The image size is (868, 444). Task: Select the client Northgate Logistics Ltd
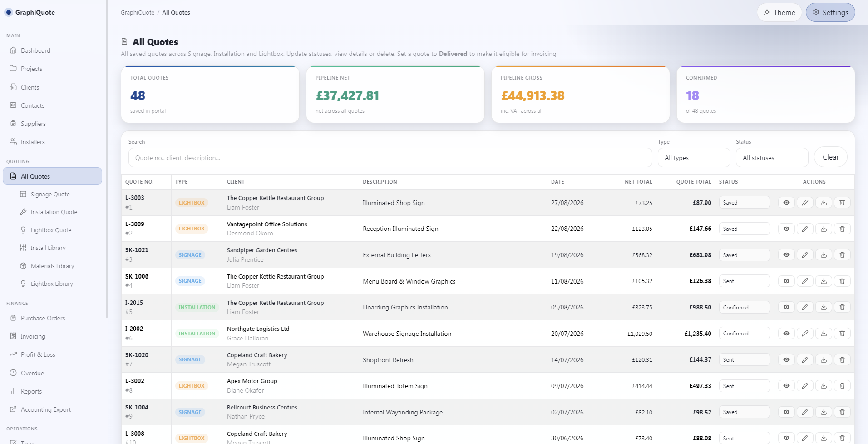click(258, 329)
